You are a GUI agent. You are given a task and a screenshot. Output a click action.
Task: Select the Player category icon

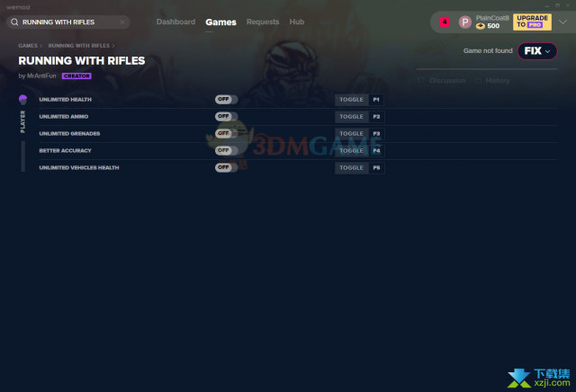point(22,100)
